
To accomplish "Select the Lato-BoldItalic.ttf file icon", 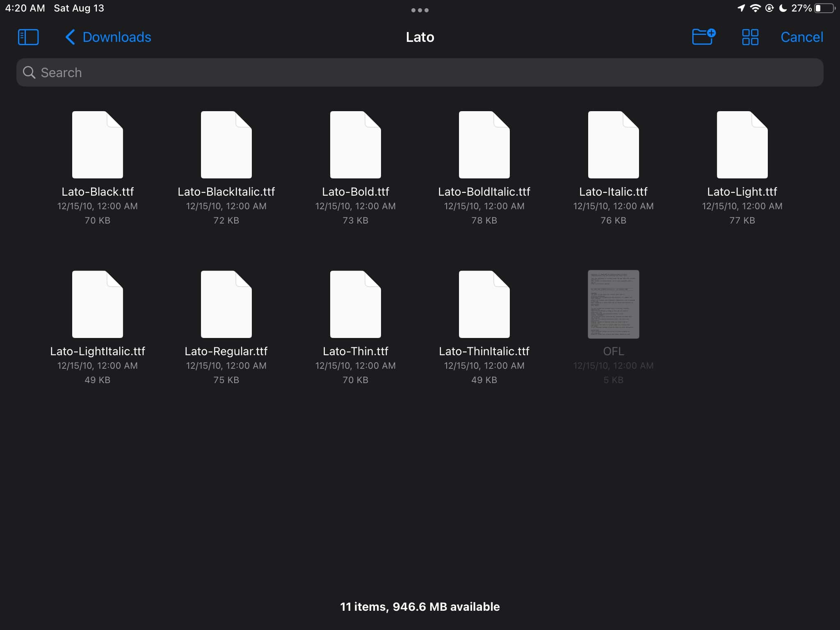I will click(484, 144).
